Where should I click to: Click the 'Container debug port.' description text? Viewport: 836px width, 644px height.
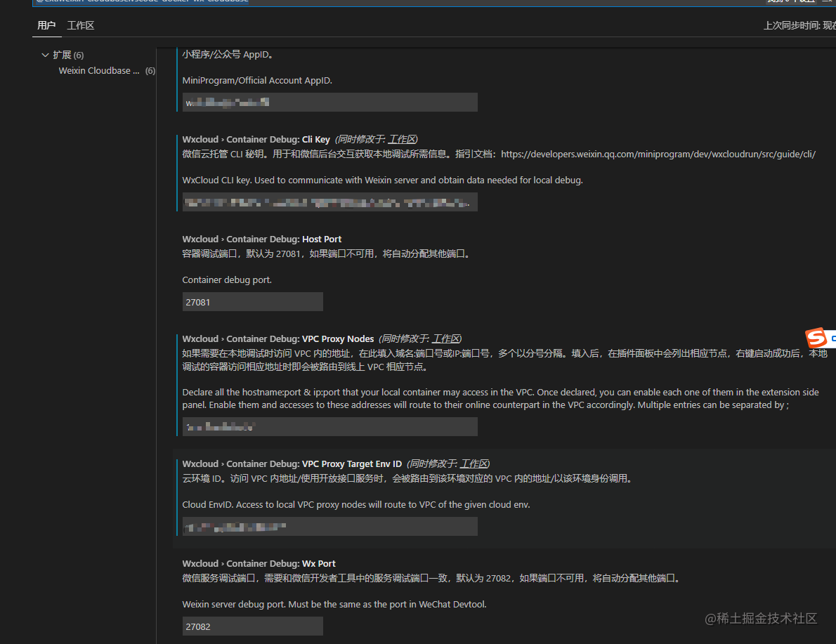pos(227,280)
